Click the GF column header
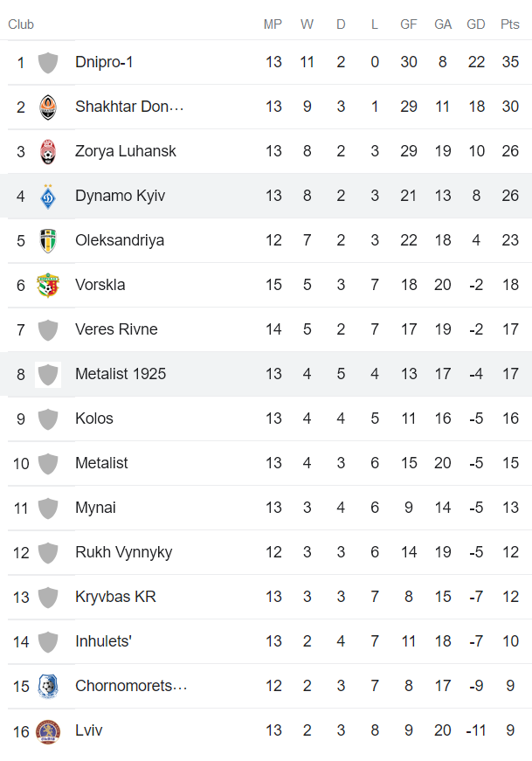The height and width of the screenshot is (761, 532). (x=408, y=24)
